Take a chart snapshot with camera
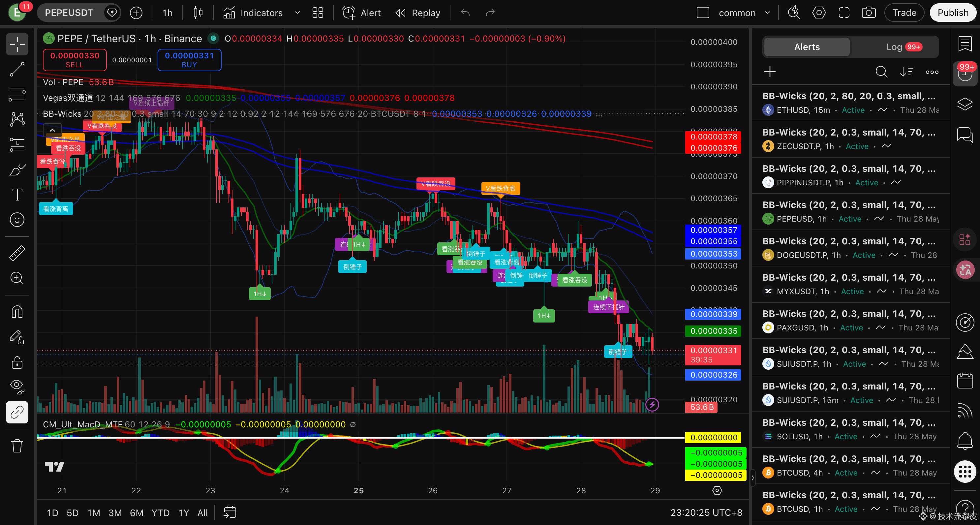980x525 pixels. click(869, 13)
